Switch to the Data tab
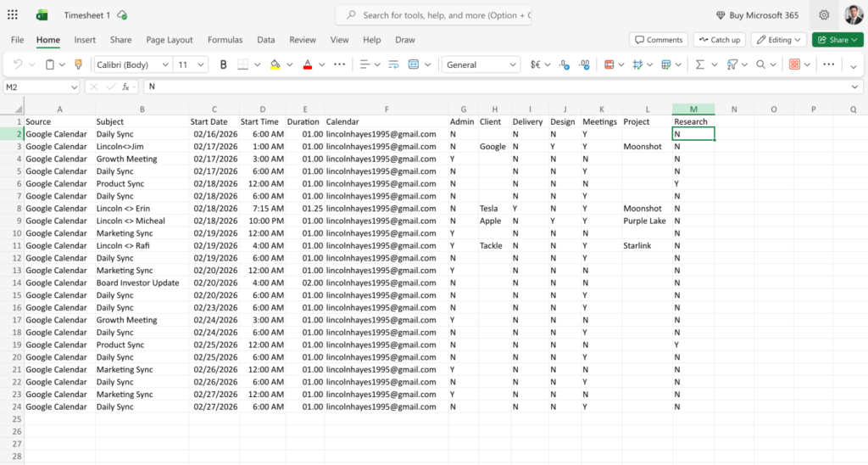The image size is (868, 465). 265,40
